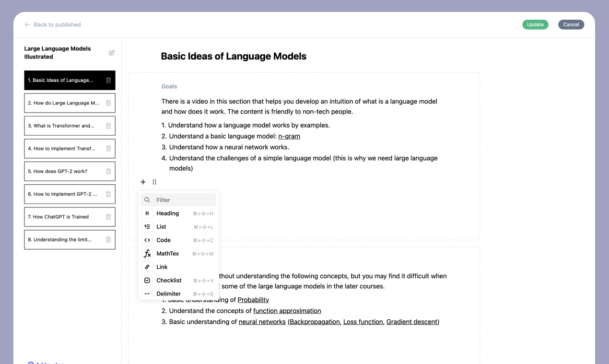Click the Code brackets icon
The width and height of the screenshot is (609, 364).
point(147,240)
